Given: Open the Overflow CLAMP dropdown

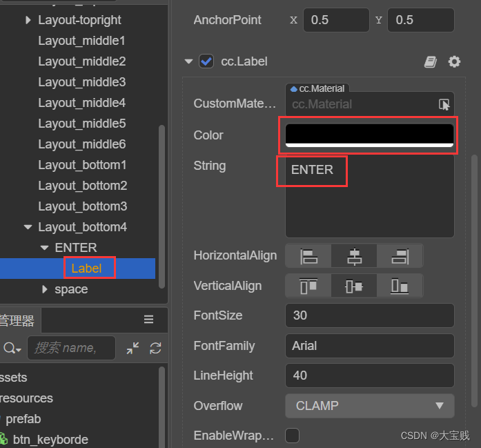Looking at the screenshot, I should click(369, 406).
